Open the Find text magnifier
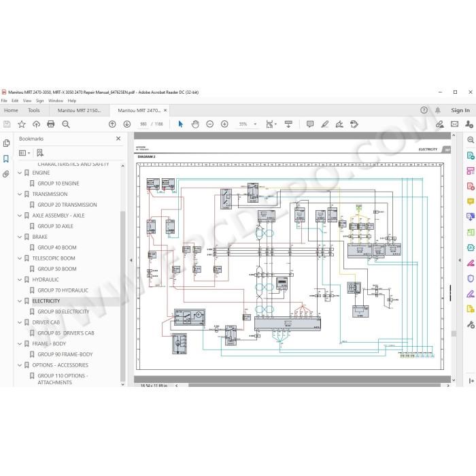Viewport: 476px width, 476px height. coord(66,124)
